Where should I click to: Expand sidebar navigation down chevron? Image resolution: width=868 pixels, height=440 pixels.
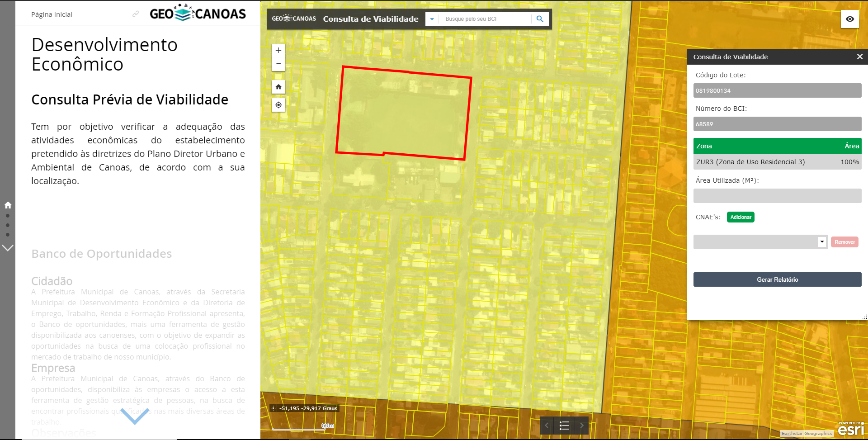pos(8,248)
